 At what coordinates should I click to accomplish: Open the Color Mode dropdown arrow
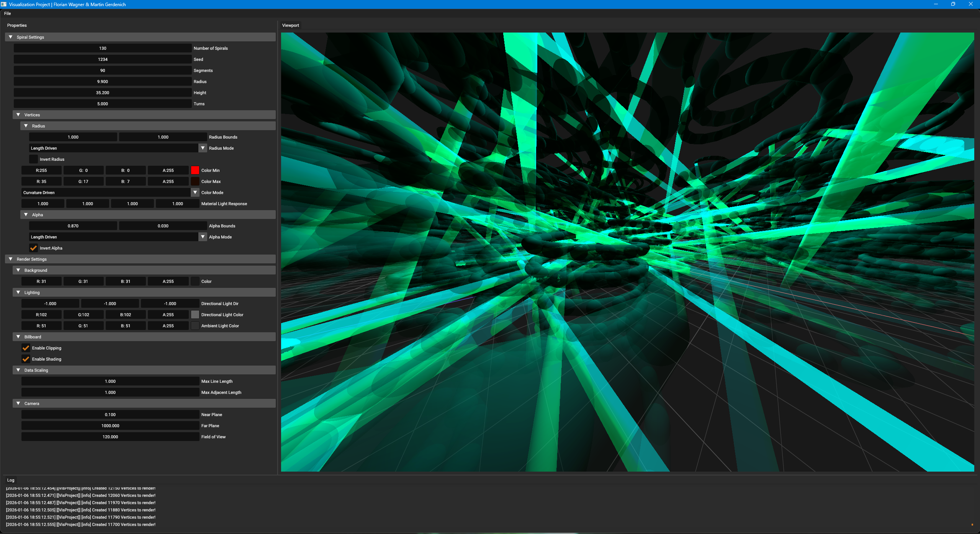[195, 193]
